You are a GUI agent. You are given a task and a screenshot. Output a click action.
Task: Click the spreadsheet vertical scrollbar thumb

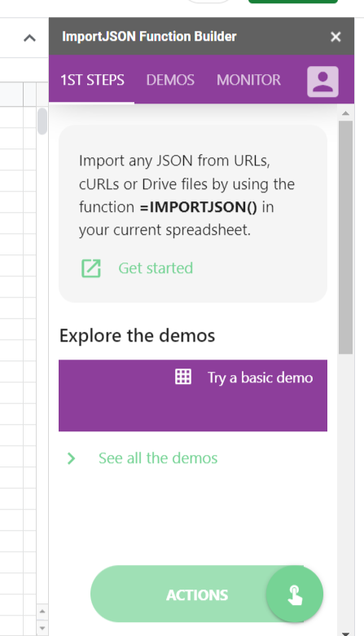click(x=42, y=121)
